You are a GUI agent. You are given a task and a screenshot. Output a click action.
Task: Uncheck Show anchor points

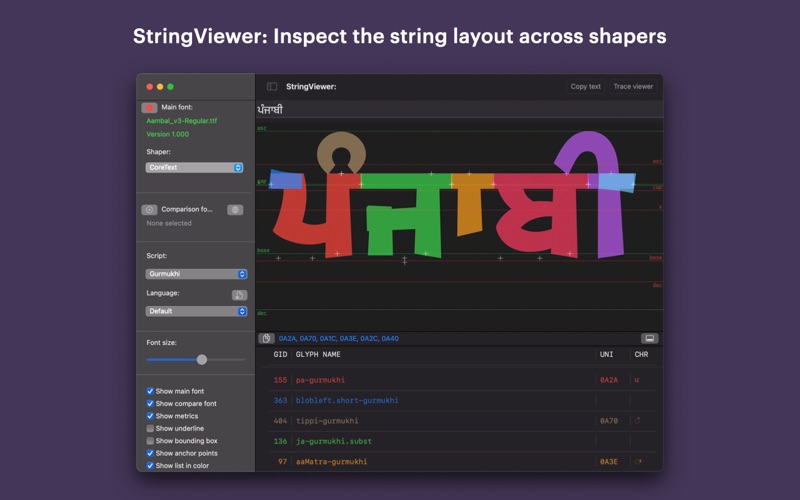150,453
